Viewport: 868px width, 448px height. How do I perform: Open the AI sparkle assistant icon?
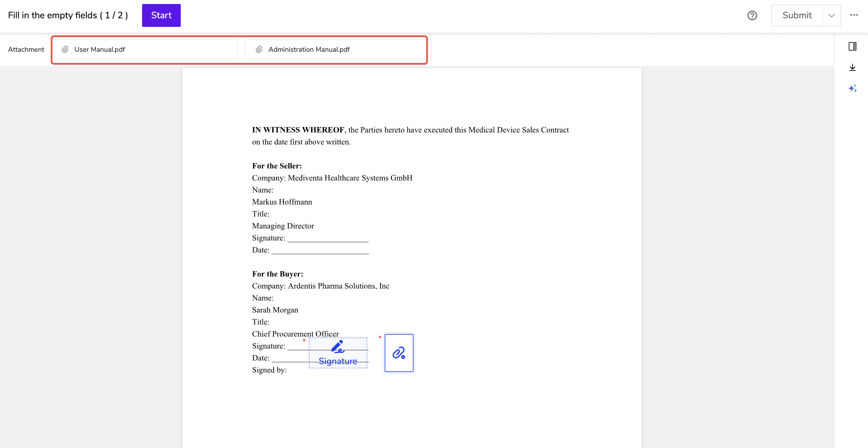(852, 88)
